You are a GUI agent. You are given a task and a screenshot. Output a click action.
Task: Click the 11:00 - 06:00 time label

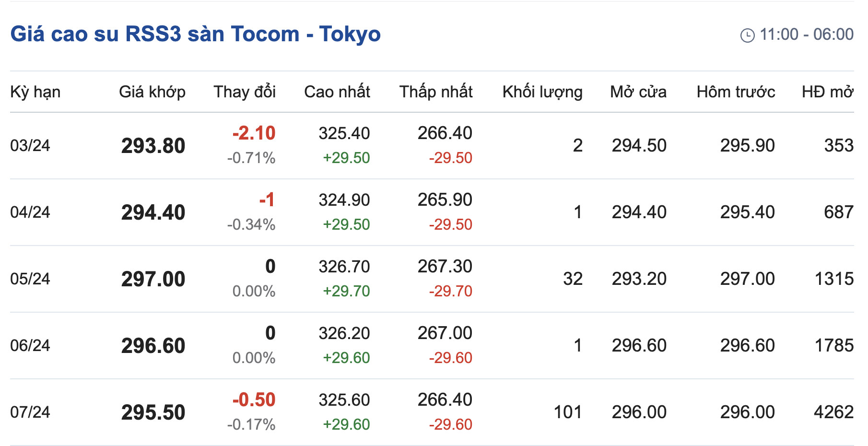[806, 35]
